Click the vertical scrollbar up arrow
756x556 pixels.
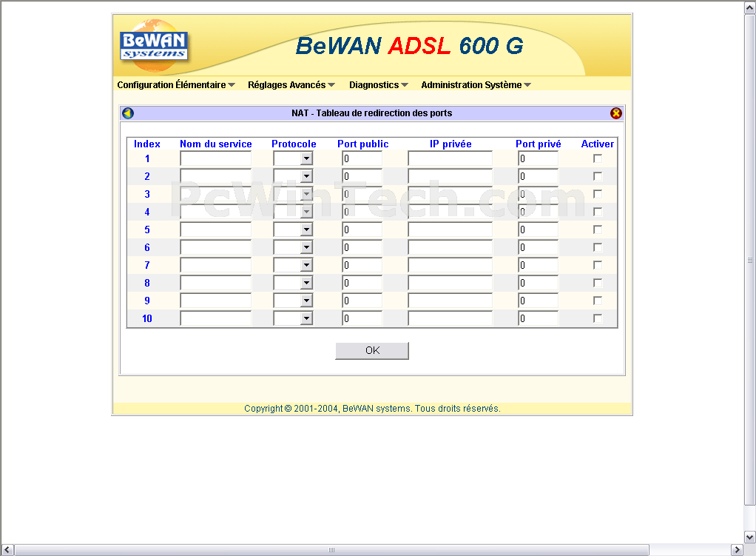pyautogui.click(x=750, y=7)
